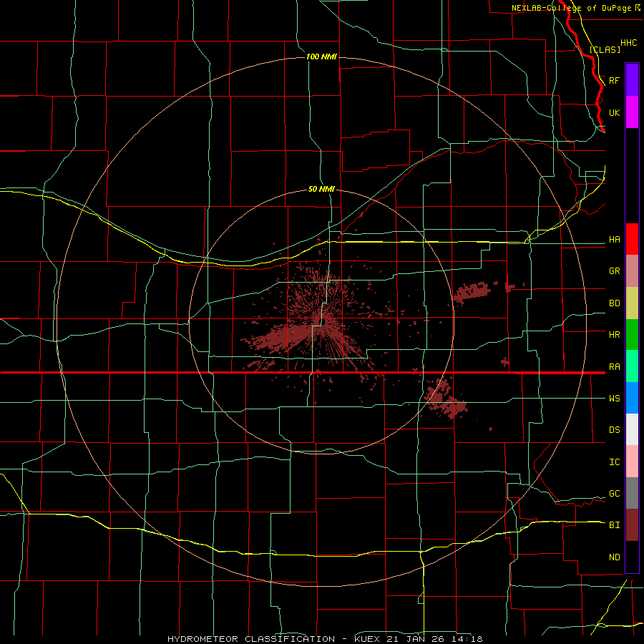Viewport: 644px width, 644px height.
Task: Click the DS legend label
Action: 614,430
